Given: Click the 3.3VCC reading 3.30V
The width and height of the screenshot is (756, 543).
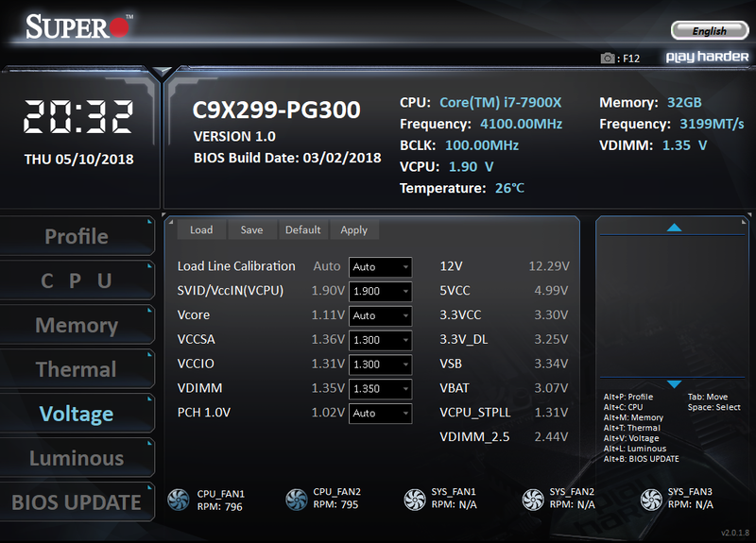Looking at the screenshot, I should pyautogui.click(x=551, y=314).
